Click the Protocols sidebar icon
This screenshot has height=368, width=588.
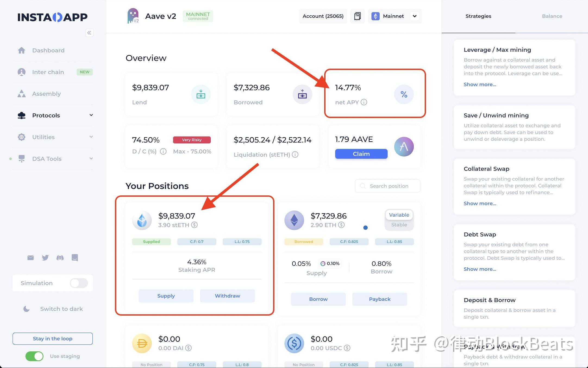[x=22, y=115]
